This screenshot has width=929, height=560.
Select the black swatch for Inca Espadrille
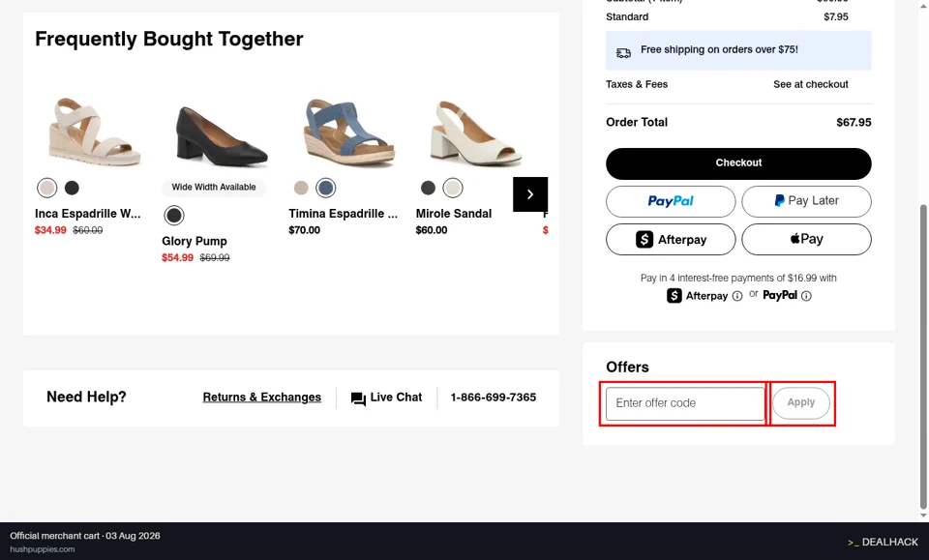point(72,189)
